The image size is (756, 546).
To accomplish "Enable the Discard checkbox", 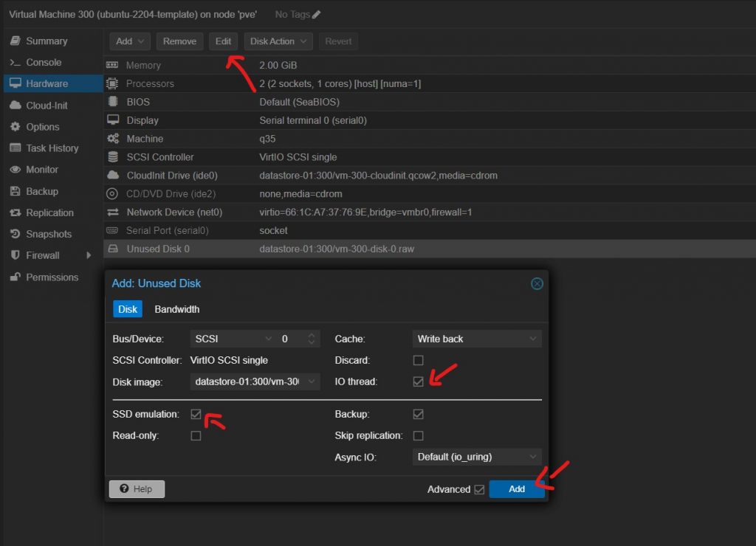I will [x=419, y=361].
